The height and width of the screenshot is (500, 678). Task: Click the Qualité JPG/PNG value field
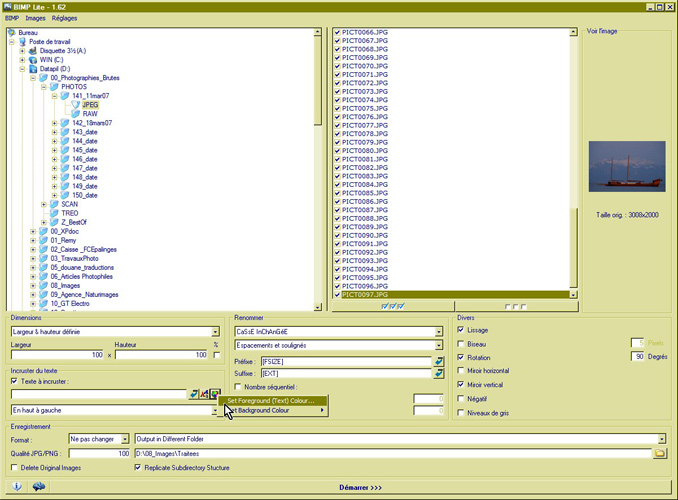pyautogui.click(x=101, y=453)
